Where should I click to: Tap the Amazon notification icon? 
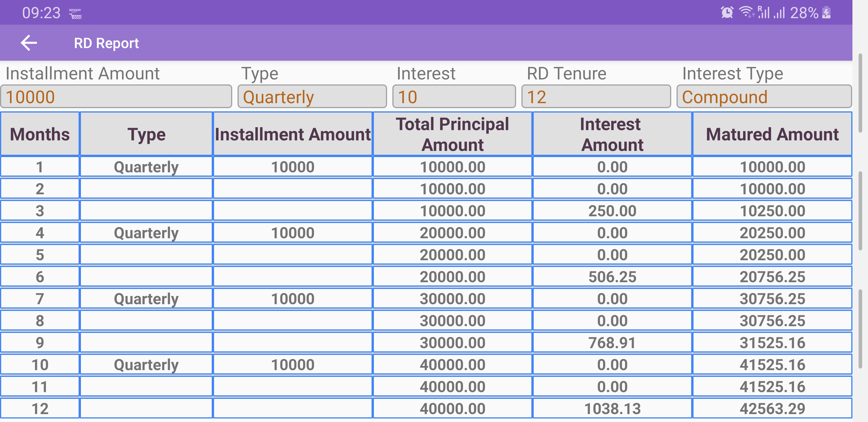tap(75, 14)
